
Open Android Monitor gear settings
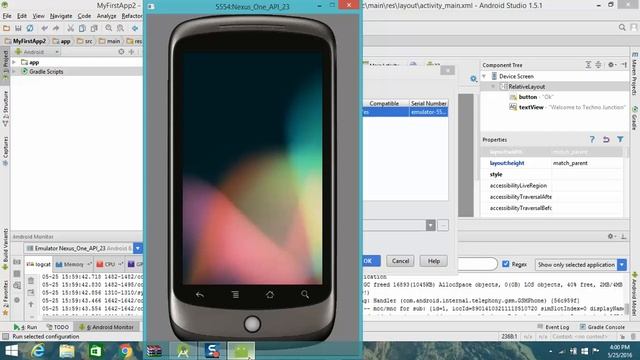(611, 236)
